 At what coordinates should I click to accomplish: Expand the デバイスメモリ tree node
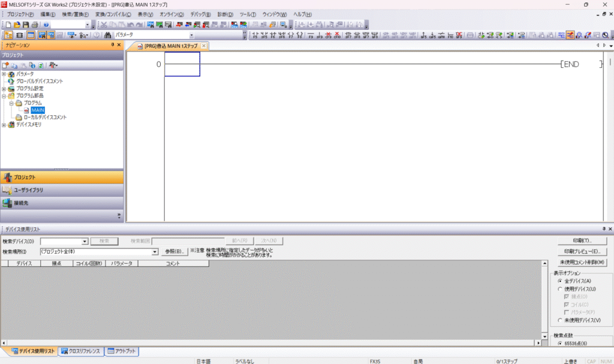point(4,125)
